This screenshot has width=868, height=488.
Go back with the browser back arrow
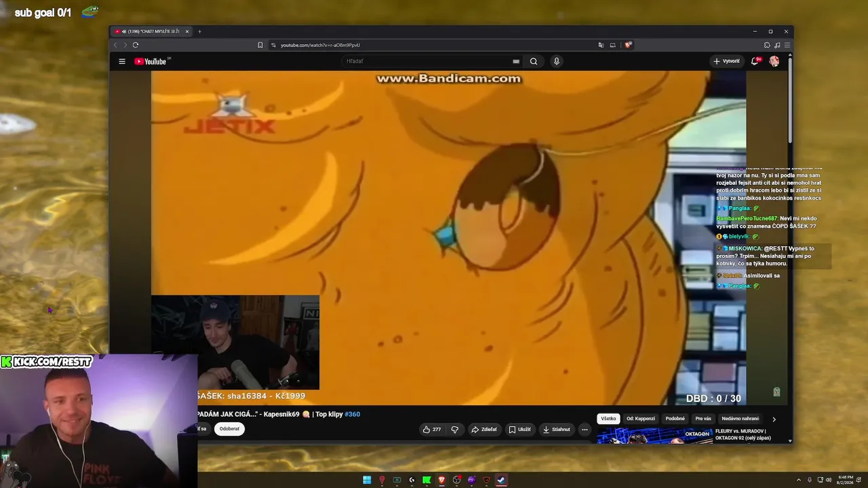click(x=115, y=45)
